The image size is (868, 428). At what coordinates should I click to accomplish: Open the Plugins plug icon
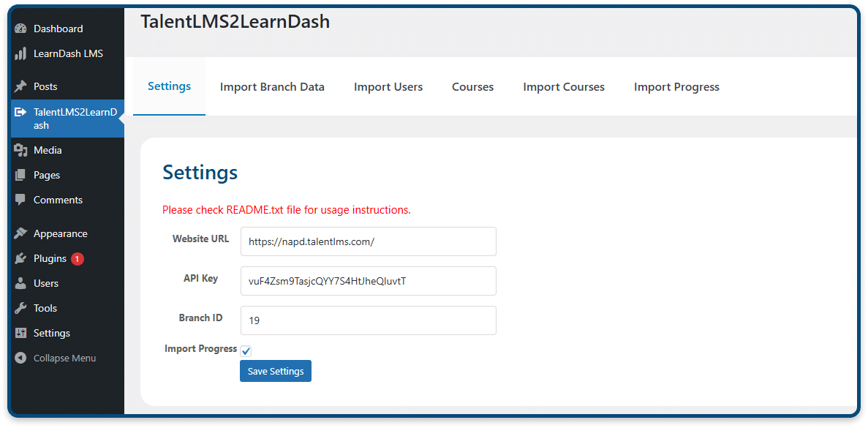point(20,258)
